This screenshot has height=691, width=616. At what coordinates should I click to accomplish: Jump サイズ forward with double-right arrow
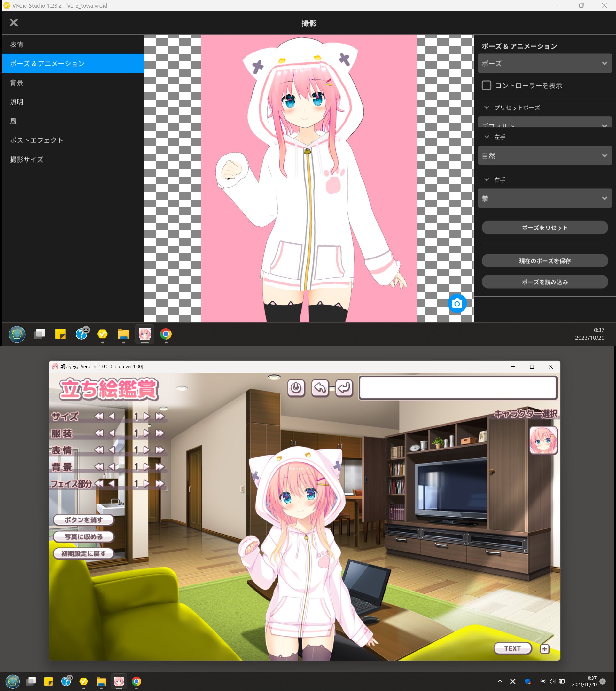[160, 416]
